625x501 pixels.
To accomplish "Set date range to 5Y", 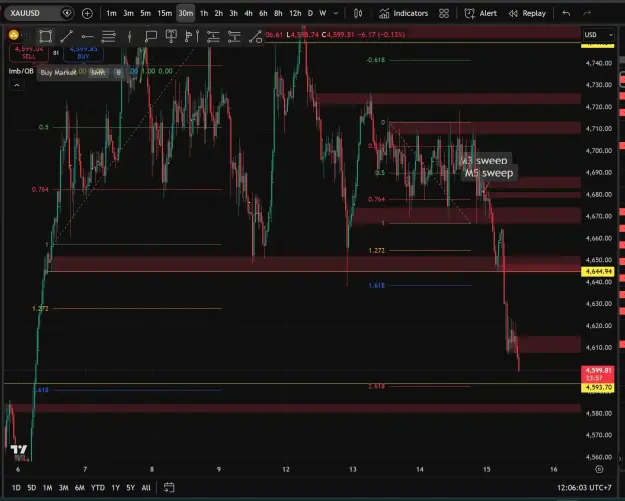I will pyautogui.click(x=131, y=487).
